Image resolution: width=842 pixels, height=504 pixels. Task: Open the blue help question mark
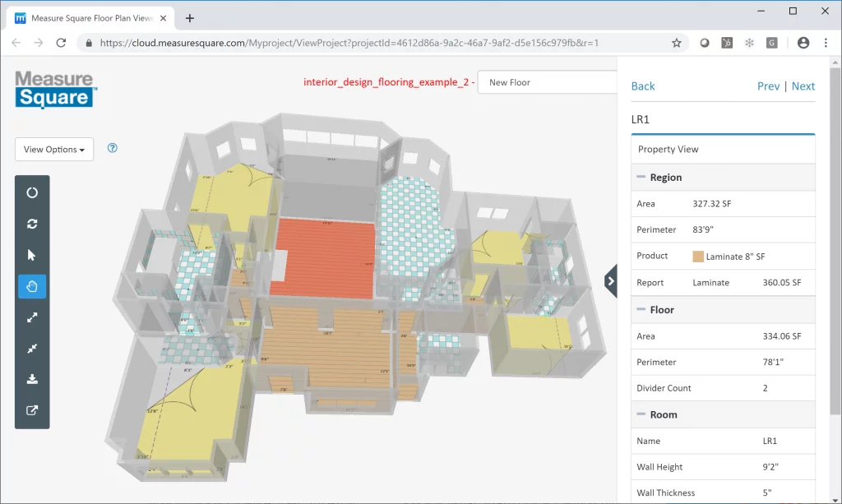(113, 148)
